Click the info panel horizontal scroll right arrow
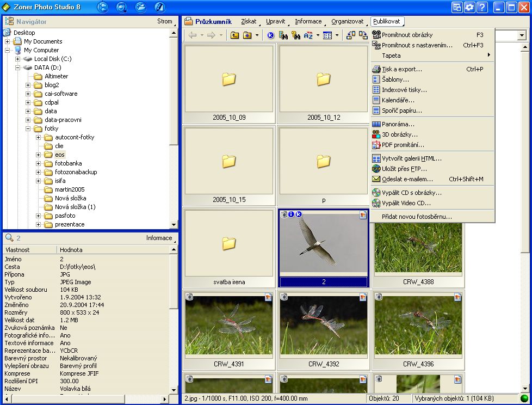 point(165,399)
